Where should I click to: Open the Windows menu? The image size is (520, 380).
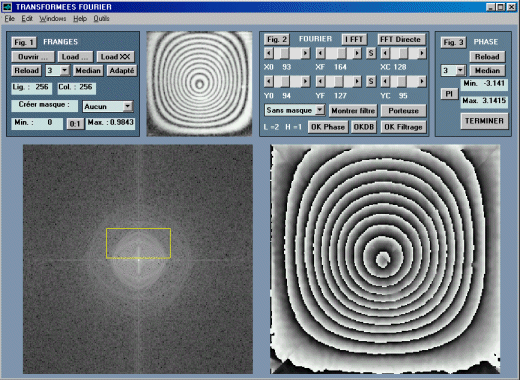53,19
